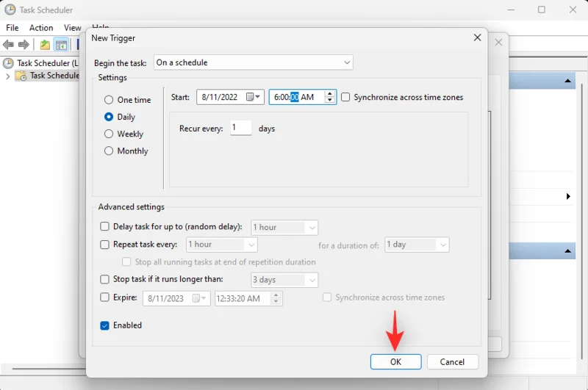588x390 pixels.
Task: Close the background Create Task dialog
Action: (498, 43)
